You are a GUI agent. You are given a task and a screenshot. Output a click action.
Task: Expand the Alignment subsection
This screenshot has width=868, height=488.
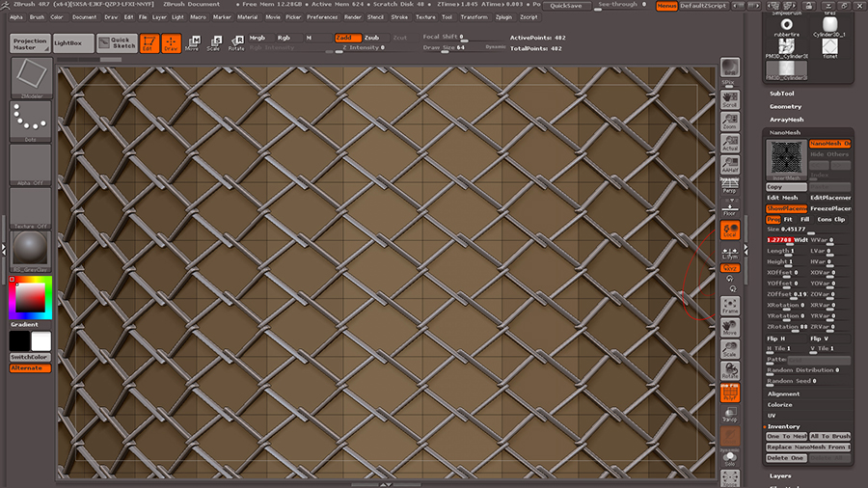click(x=783, y=393)
